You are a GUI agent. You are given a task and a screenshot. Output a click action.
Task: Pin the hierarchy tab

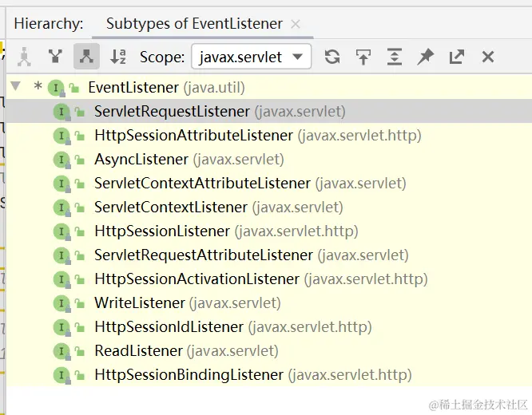coord(426,56)
